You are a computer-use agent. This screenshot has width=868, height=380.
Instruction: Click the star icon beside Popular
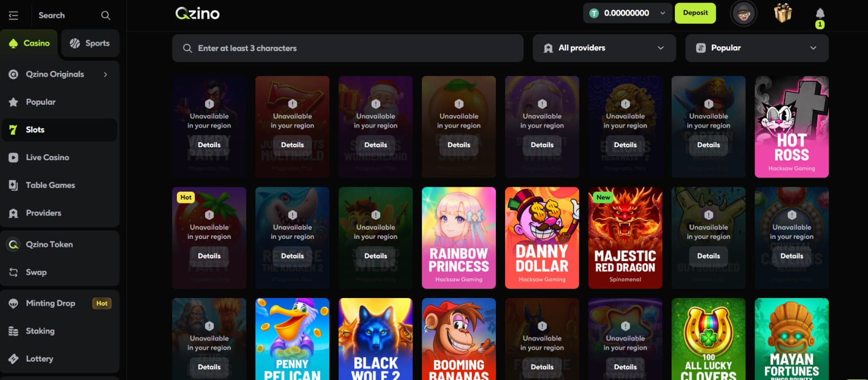(14, 102)
